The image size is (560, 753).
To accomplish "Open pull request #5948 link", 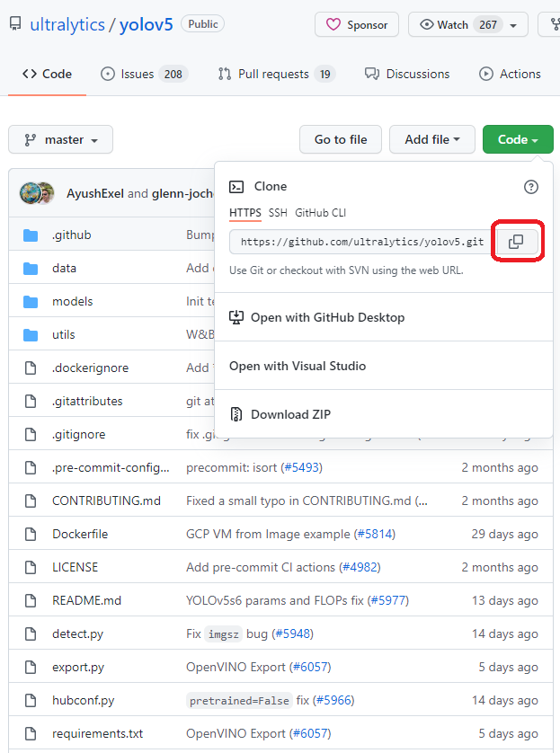I will (292, 633).
